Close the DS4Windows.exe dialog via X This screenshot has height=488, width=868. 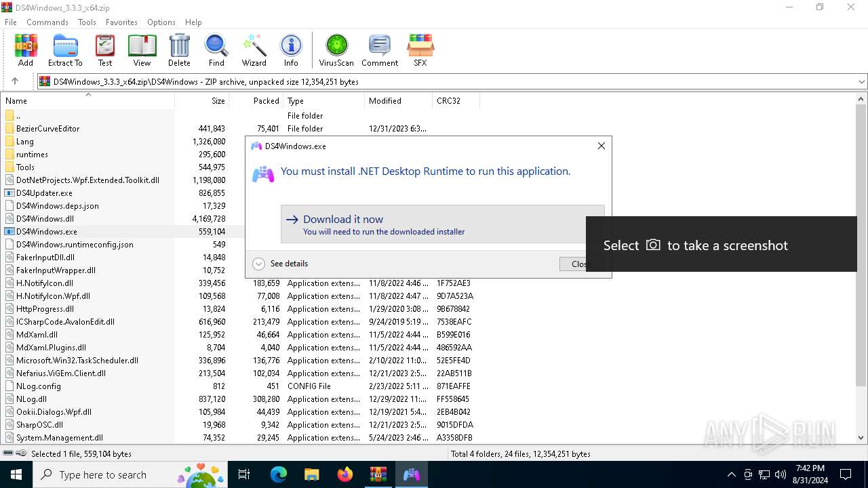[601, 146]
